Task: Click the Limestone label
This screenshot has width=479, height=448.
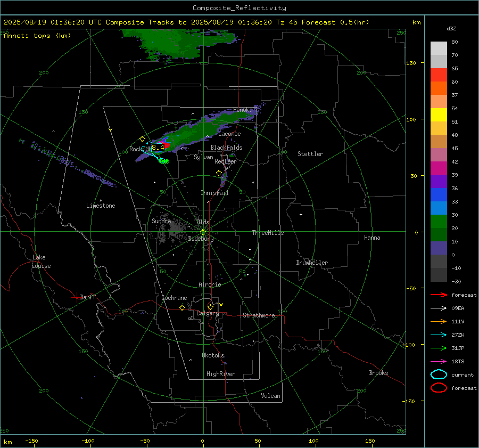Action: pyautogui.click(x=101, y=206)
